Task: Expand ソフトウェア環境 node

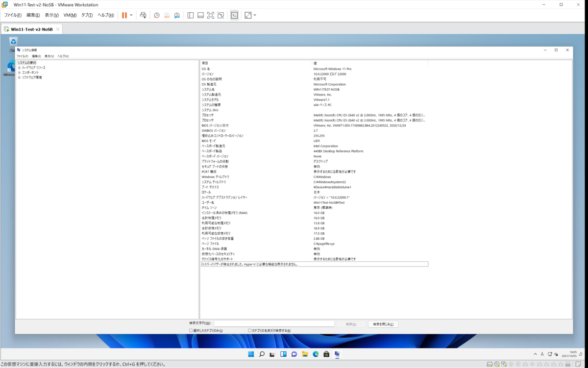Action: click(x=20, y=77)
